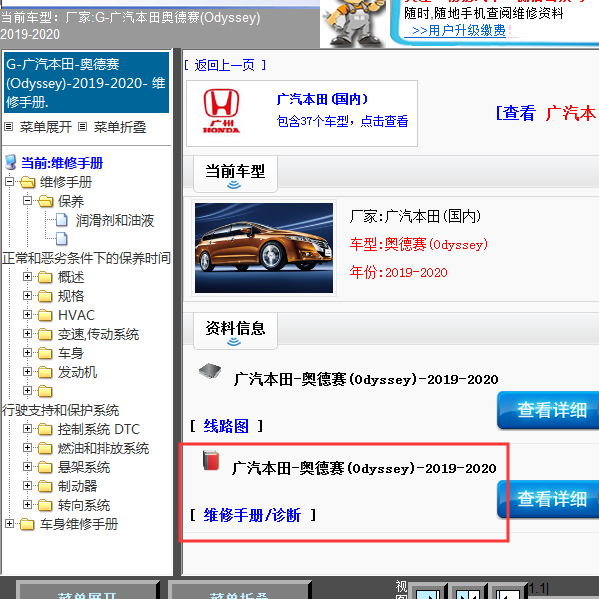
Task: Click the 车身维修手册 folder icon
Action: tap(27, 524)
